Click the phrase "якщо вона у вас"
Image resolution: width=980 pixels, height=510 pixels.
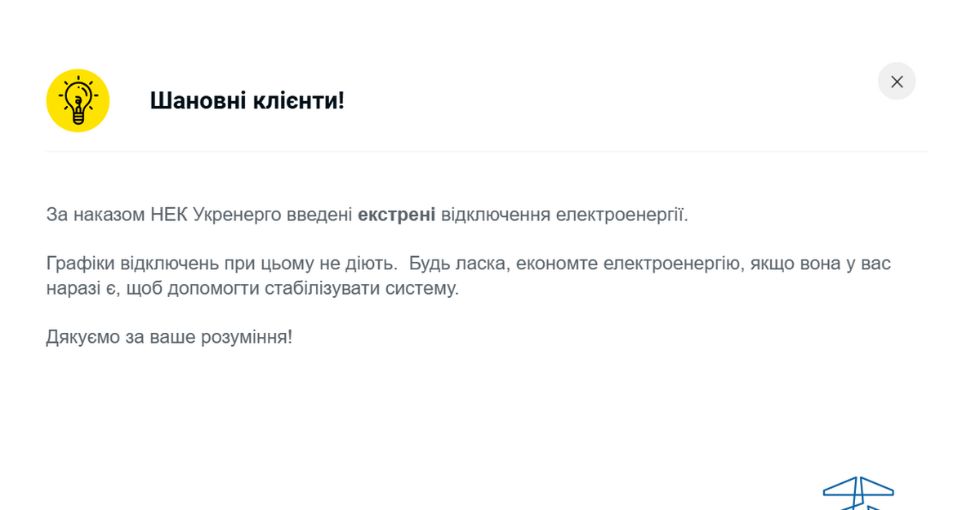click(818, 264)
